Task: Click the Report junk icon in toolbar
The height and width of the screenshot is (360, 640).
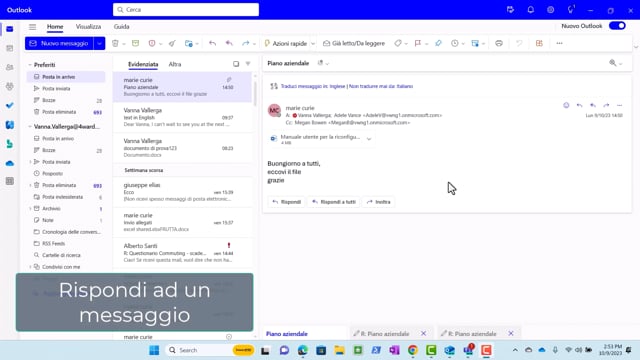Action: point(152,43)
